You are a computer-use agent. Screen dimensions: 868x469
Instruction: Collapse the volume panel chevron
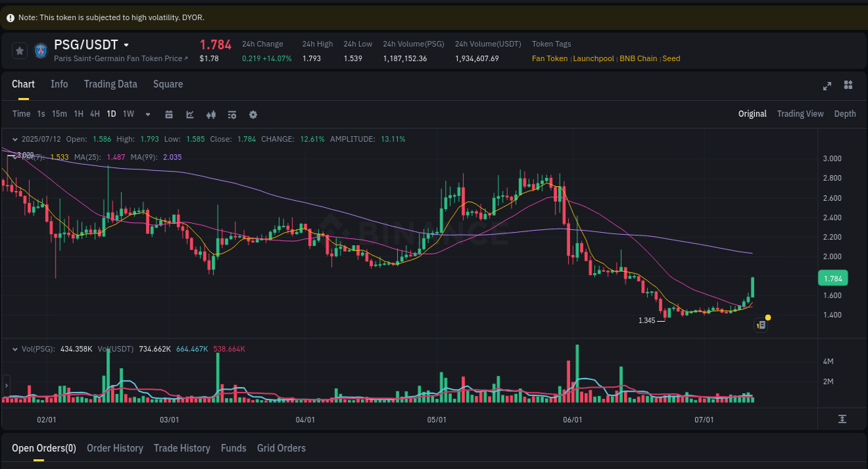(15, 349)
